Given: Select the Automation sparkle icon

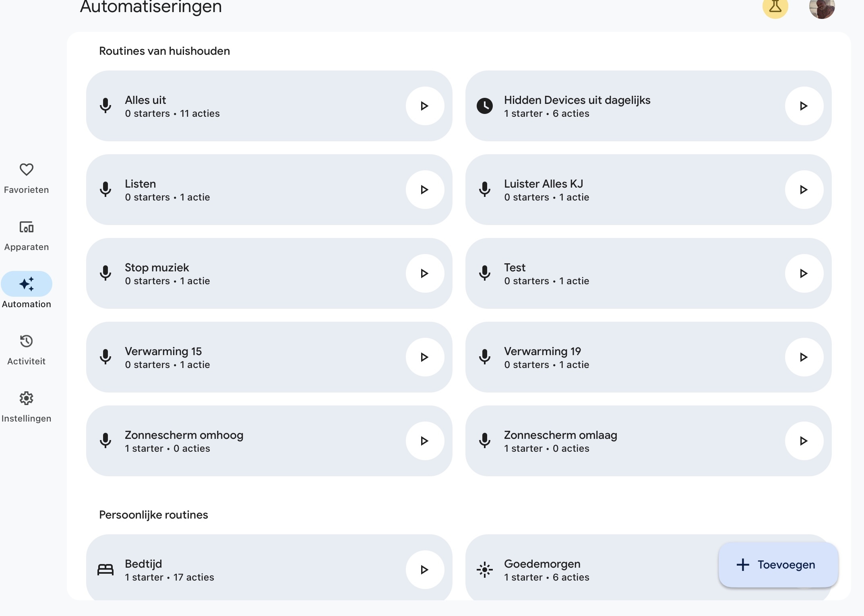Looking at the screenshot, I should click(27, 284).
